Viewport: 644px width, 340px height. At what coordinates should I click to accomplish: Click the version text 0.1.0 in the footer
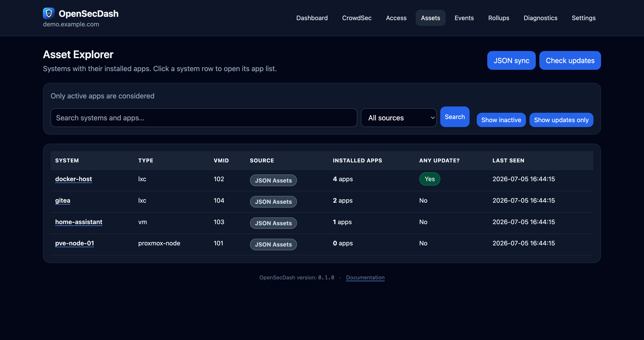tap(326, 278)
